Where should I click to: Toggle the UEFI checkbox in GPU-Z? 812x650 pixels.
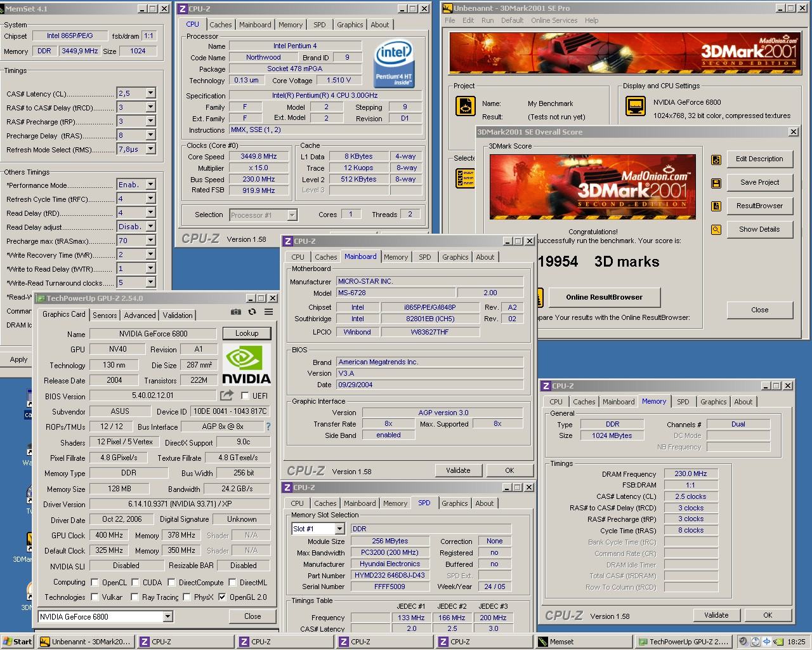click(x=245, y=396)
